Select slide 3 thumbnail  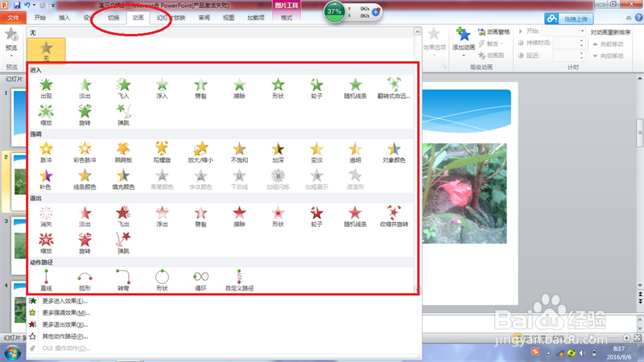(x=19, y=245)
